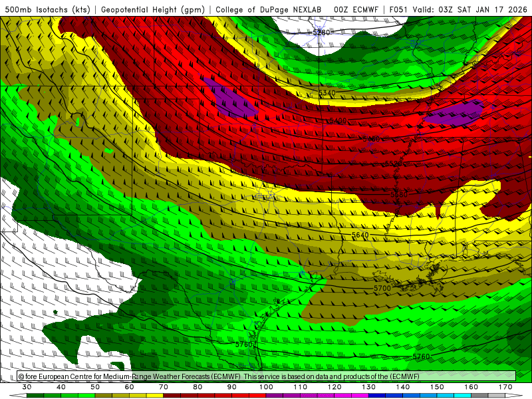Select the 100 knot scale label

coord(266,387)
